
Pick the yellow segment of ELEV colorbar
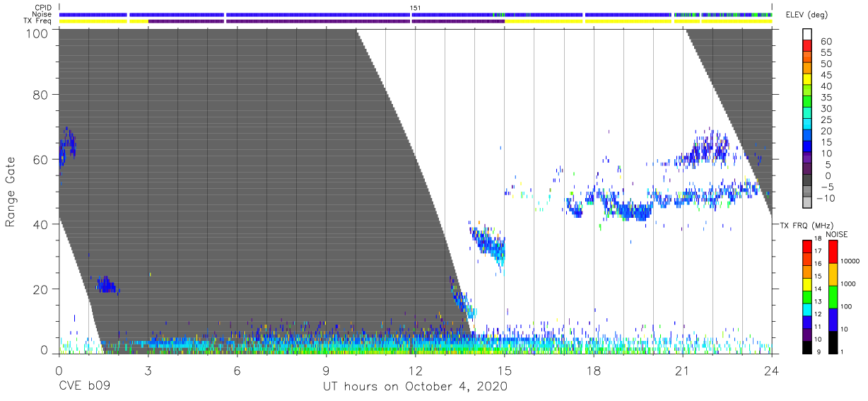(809, 81)
